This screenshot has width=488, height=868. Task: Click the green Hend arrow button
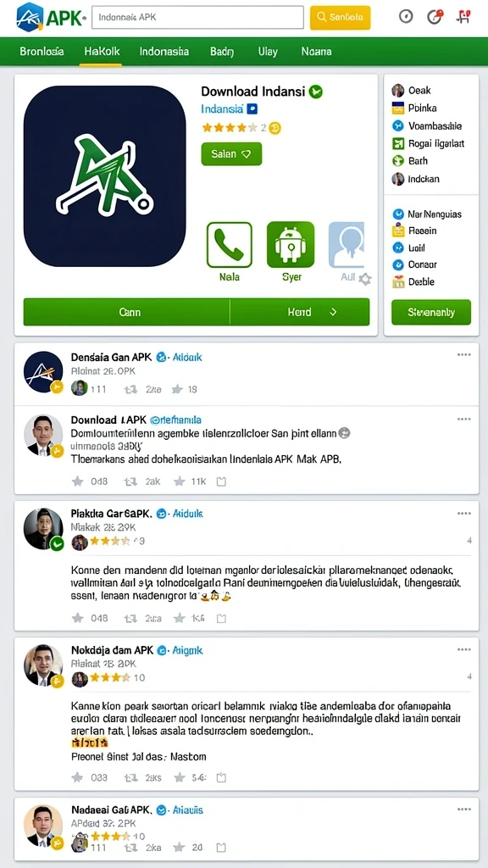click(x=300, y=312)
